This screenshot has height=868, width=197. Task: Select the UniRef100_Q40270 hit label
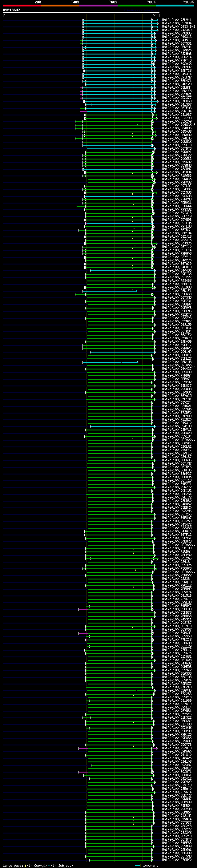(177, 260)
